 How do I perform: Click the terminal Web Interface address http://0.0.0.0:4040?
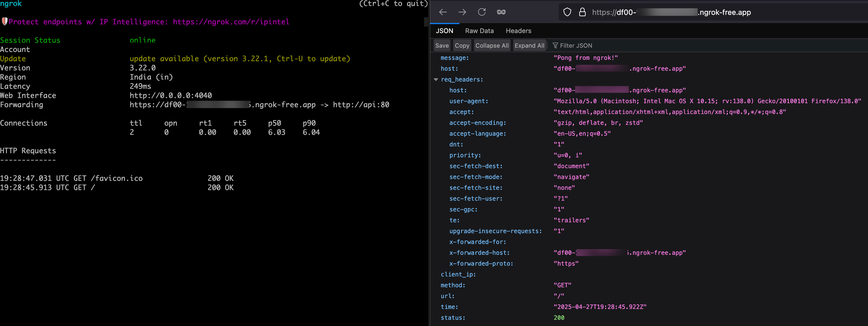point(171,96)
